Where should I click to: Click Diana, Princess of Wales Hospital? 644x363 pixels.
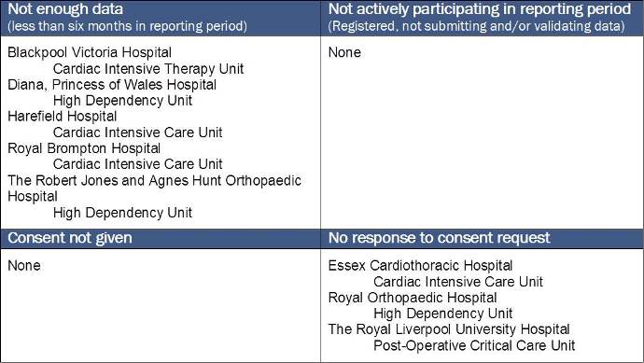coord(112,85)
